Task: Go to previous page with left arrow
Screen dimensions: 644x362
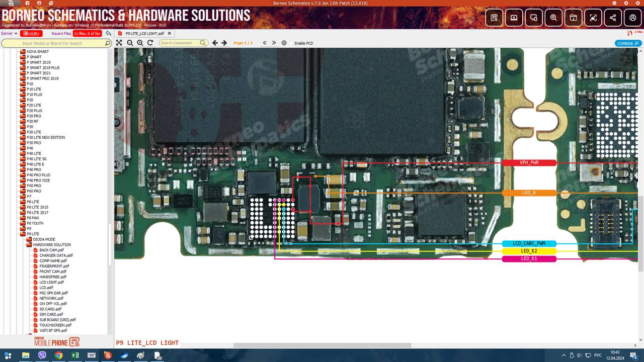Action: pos(215,43)
